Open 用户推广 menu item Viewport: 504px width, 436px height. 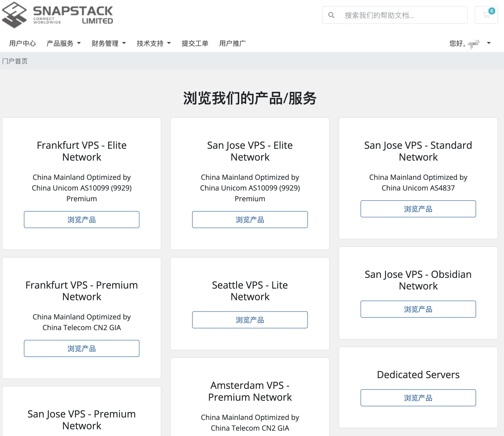tap(232, 43)
